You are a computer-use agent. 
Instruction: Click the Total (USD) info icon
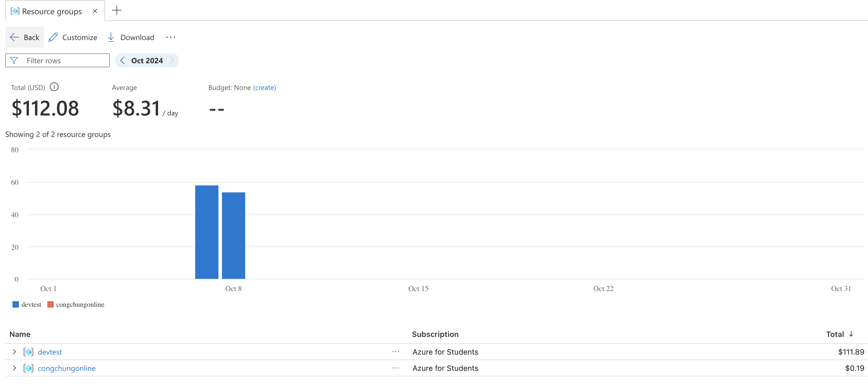[54, 87]
